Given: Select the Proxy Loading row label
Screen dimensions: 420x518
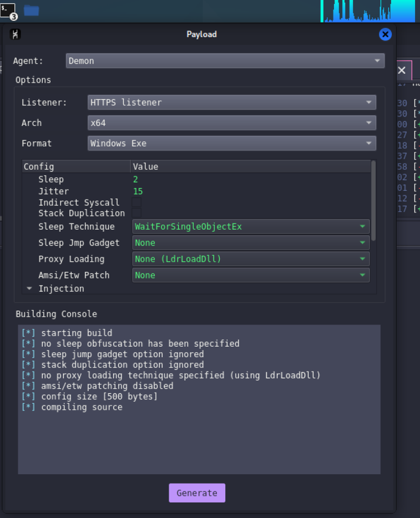Looking at the screenshot, I should (72, 259).
